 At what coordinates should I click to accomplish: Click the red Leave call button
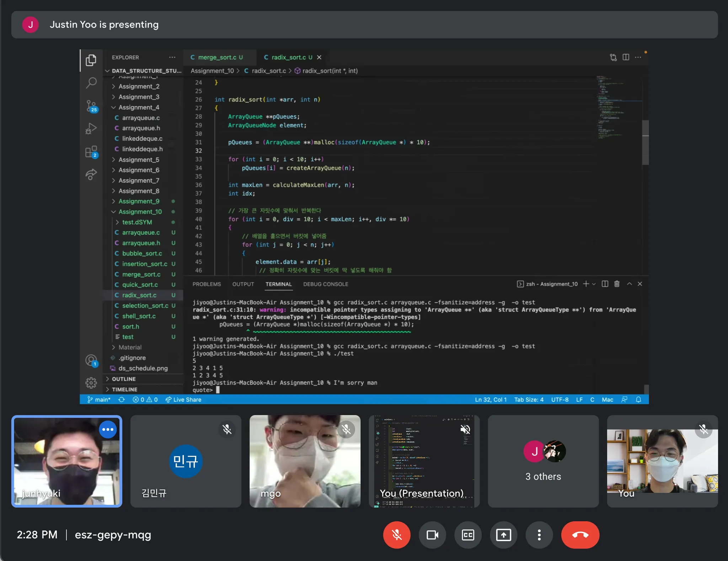[x=580, y=535]
